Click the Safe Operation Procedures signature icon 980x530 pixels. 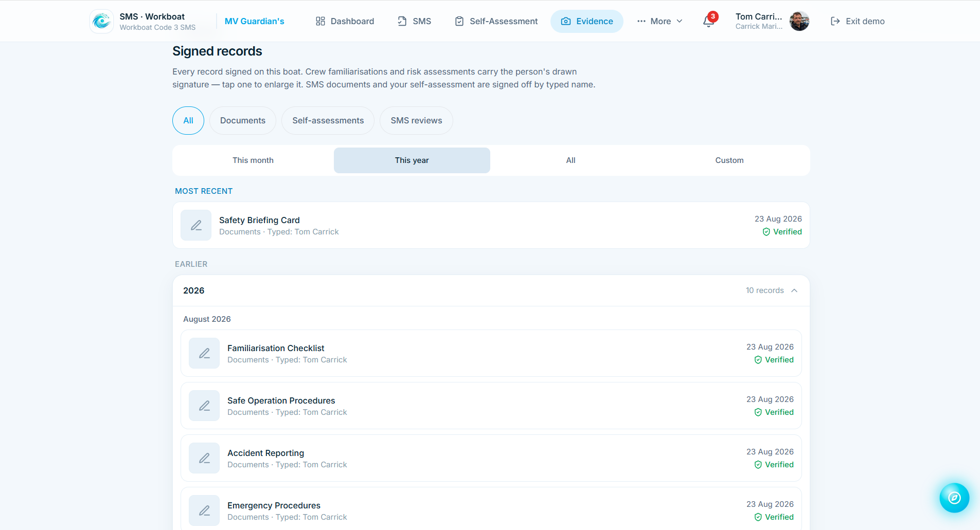pos(204,406)
